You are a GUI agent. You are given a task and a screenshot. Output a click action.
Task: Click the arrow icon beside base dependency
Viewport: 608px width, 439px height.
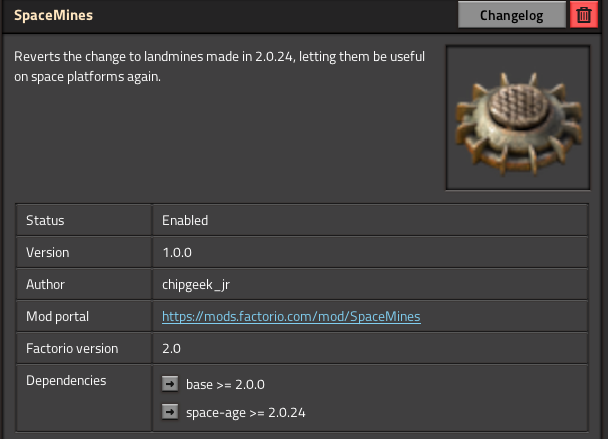coord(170,384)
